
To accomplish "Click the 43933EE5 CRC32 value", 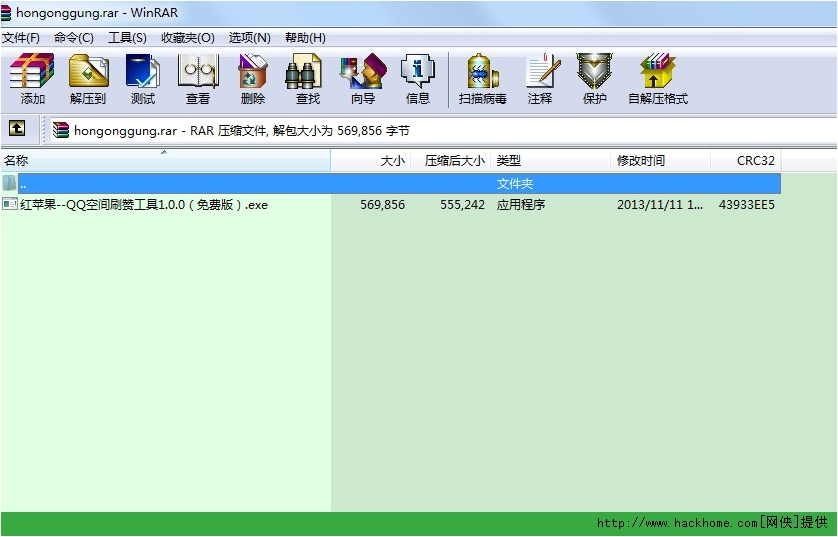I will pos(747,205).
